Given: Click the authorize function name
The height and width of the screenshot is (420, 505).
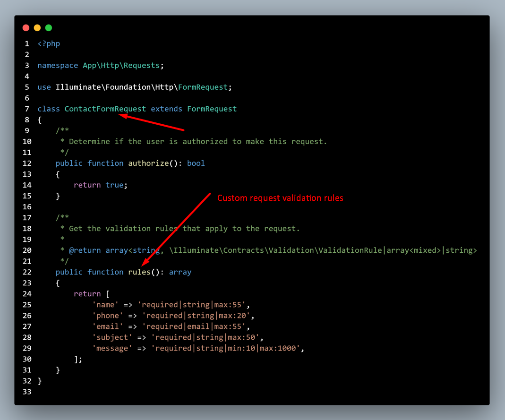Looking at the screenshot, I should (x=148, y=163).
